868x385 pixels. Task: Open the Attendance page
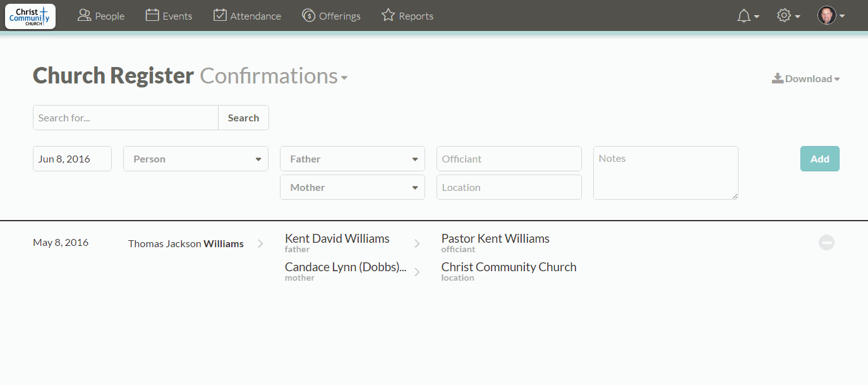247,16
